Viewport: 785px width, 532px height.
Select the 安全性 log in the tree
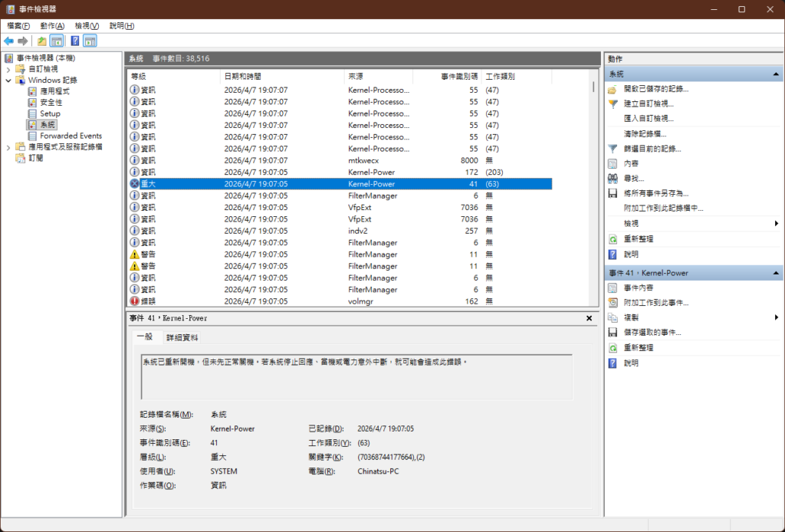[51, 103]
